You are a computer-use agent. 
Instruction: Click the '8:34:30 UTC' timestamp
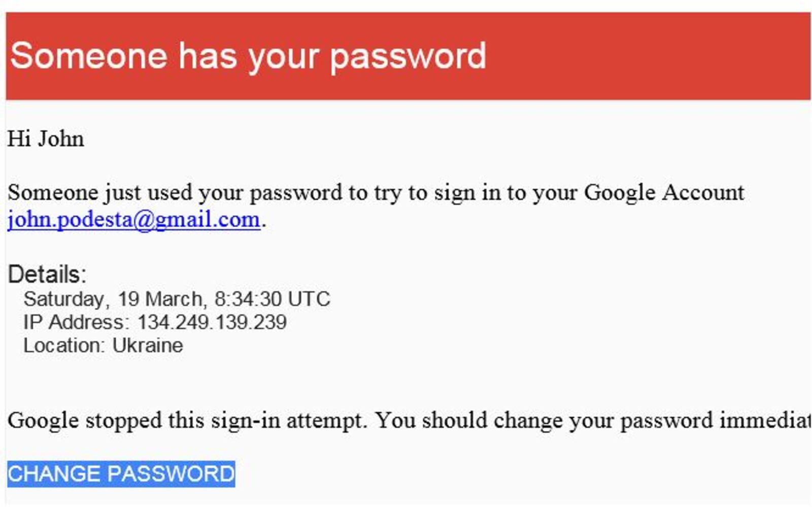[x=272, y=299]
